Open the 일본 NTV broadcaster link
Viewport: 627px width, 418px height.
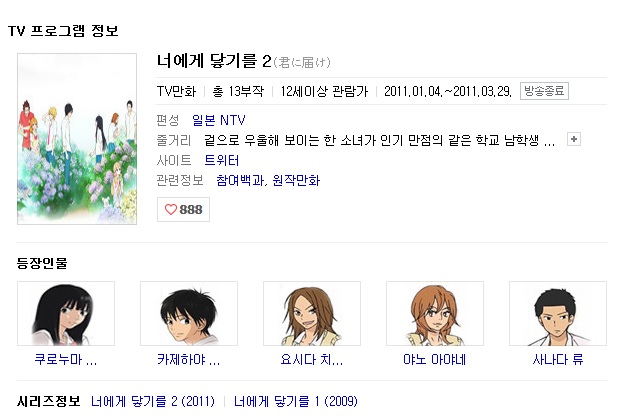219,120
